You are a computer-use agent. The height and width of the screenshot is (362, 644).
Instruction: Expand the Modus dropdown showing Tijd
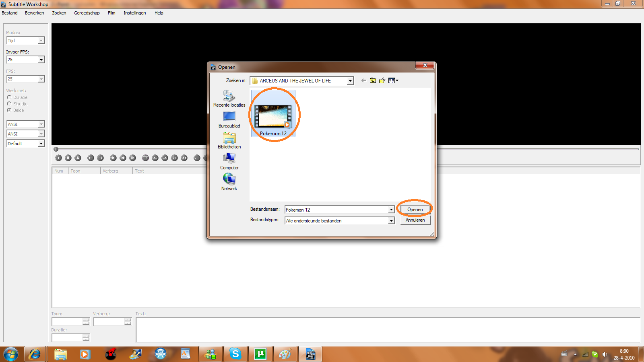tap(41, 41)
